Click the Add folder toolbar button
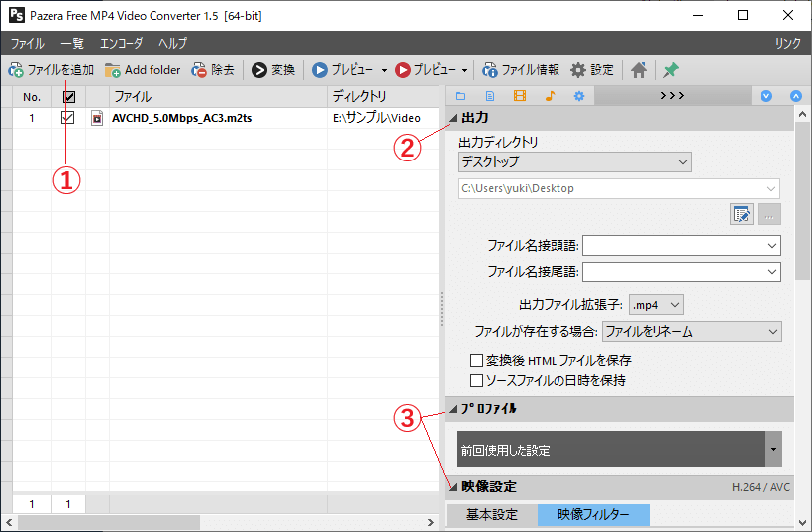This screenshot has height=532, width=812. coord(143,70)
